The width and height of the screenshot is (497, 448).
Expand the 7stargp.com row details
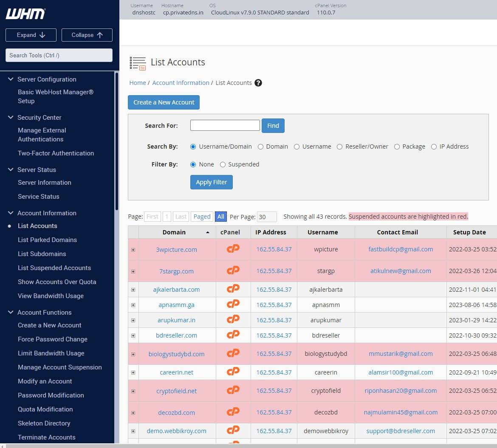click(x=133, y=271)
